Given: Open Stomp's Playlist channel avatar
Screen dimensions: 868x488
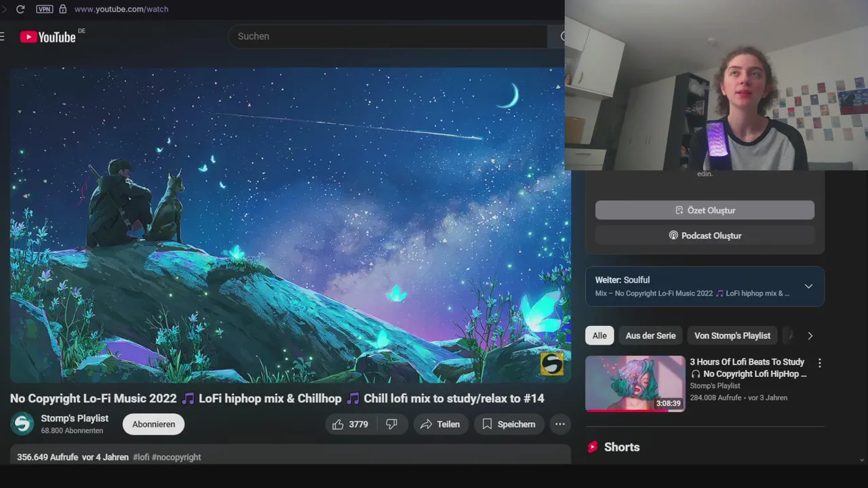Looking at the screenshot, I should (x=22, y=424).
